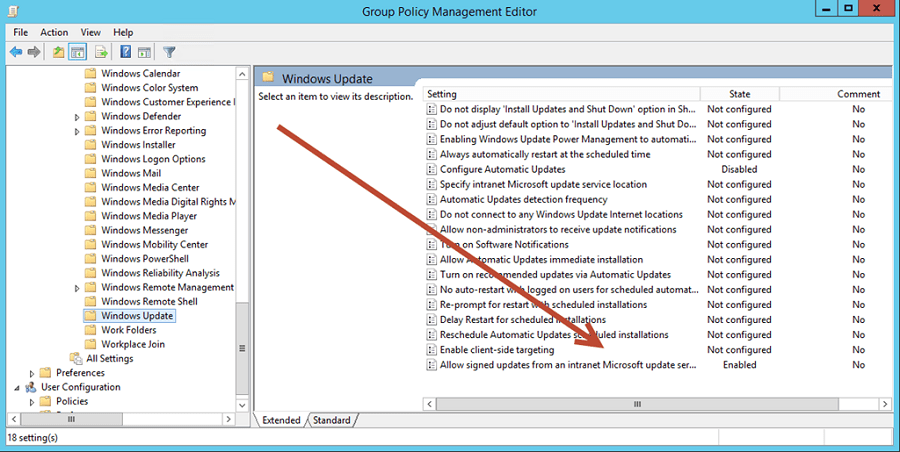Expand the Preferences folder node
The height and width of the screenshot is (452, 900).
tap(33, 373)
